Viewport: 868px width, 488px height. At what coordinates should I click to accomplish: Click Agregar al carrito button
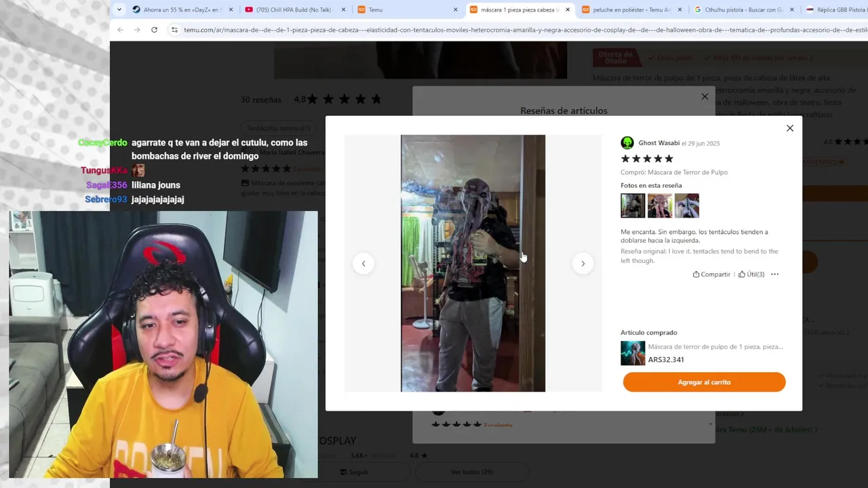coord(704,382)
